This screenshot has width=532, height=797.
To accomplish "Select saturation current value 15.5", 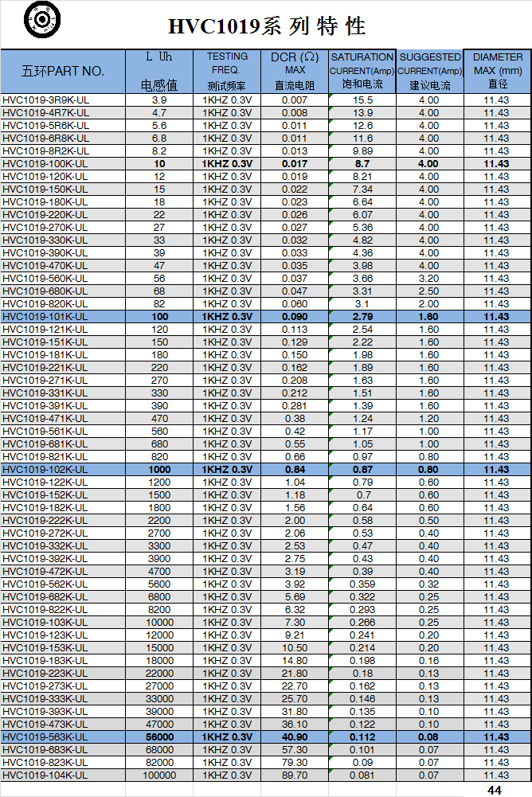I will click(x=362, y=100).
